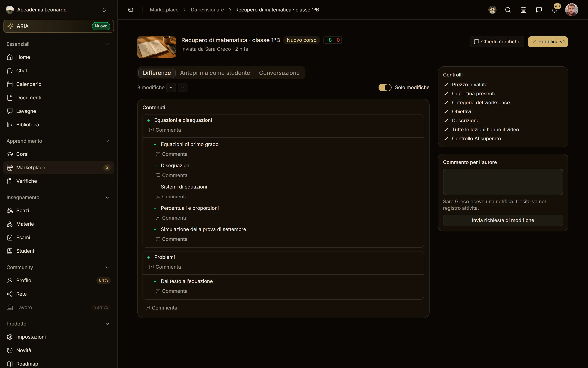
Task: Open Materie in the sidebar
Action: [59, 224]
